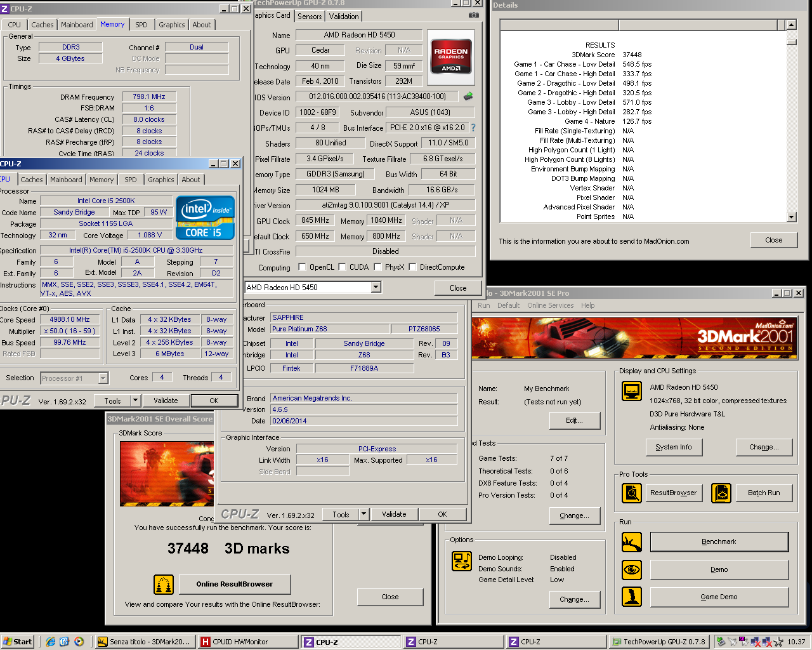Click the Intel Core i5 logo in CPU-Z
Screen dimensions: 812x650
[205, 218]
